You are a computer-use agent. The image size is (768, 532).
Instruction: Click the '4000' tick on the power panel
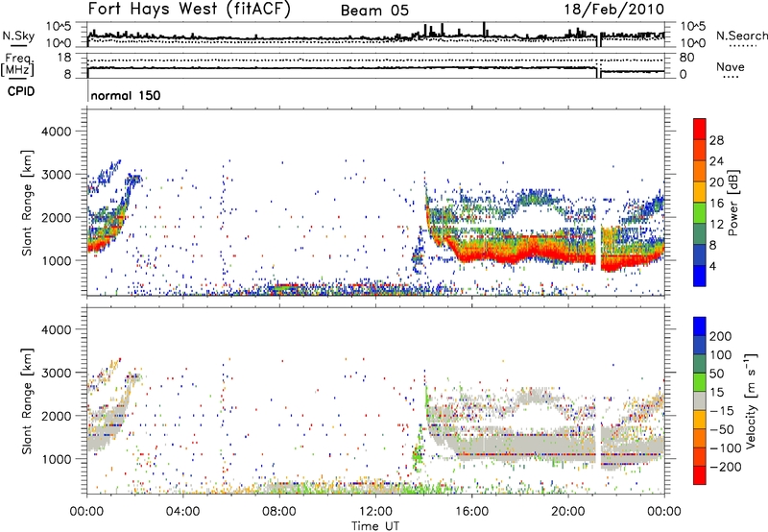56,132
